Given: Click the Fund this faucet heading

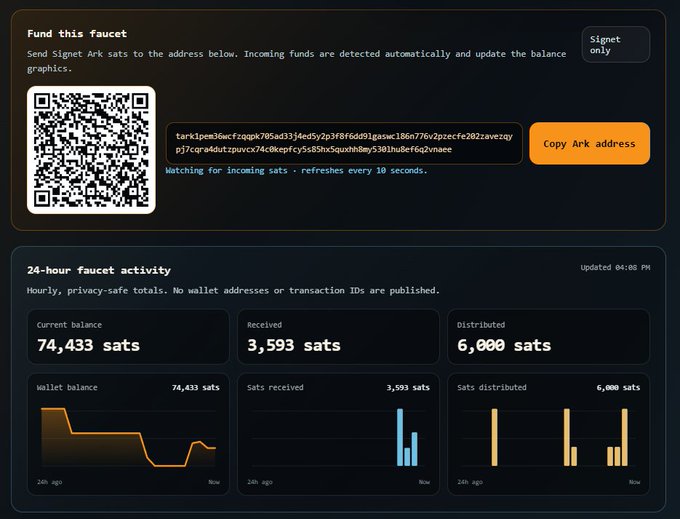Looking at the screenshot, I should (x=77, y=34).
